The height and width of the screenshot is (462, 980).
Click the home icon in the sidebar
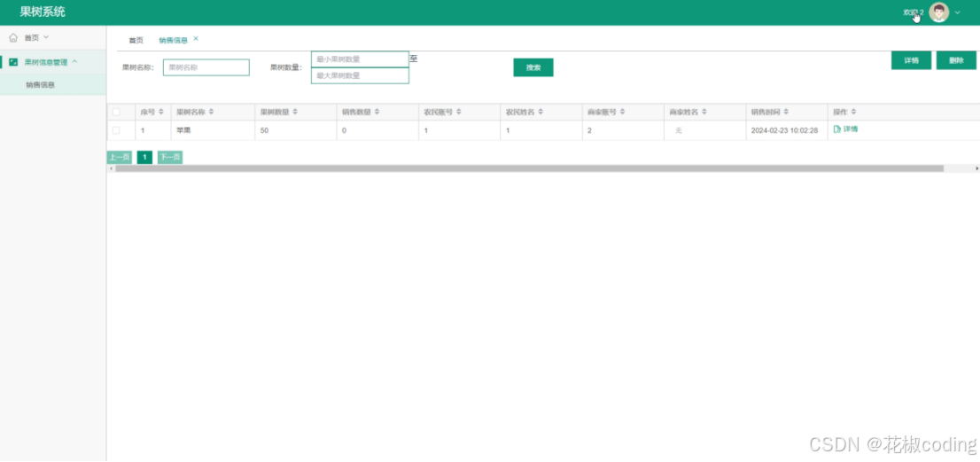pos(13,37)
